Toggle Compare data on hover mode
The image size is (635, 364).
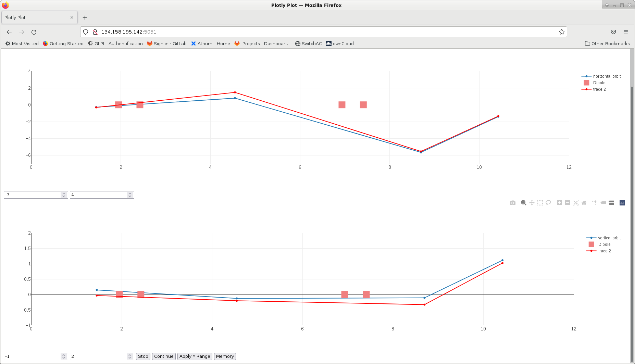[611, 203]
